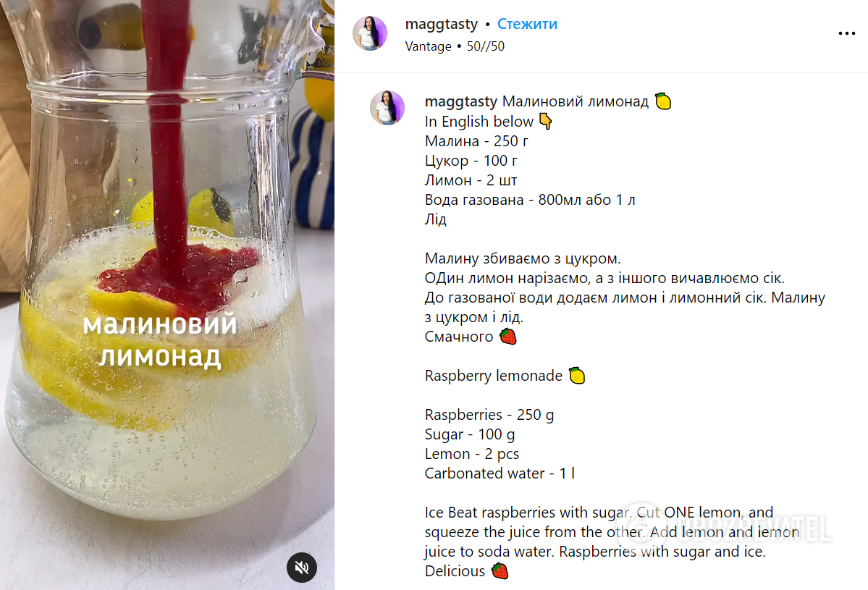Click the Вода газована - 800мл line
The height and width of the screenshot is (590, 868).
pyautogui.click(x=530, y=200)
